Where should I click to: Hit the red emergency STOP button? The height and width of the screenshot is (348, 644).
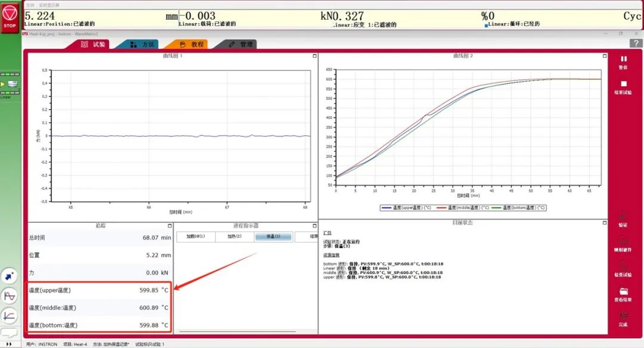point(10,17)
